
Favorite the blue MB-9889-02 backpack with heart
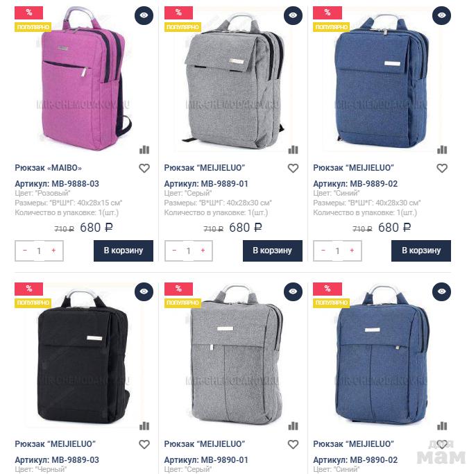point(442,168)
